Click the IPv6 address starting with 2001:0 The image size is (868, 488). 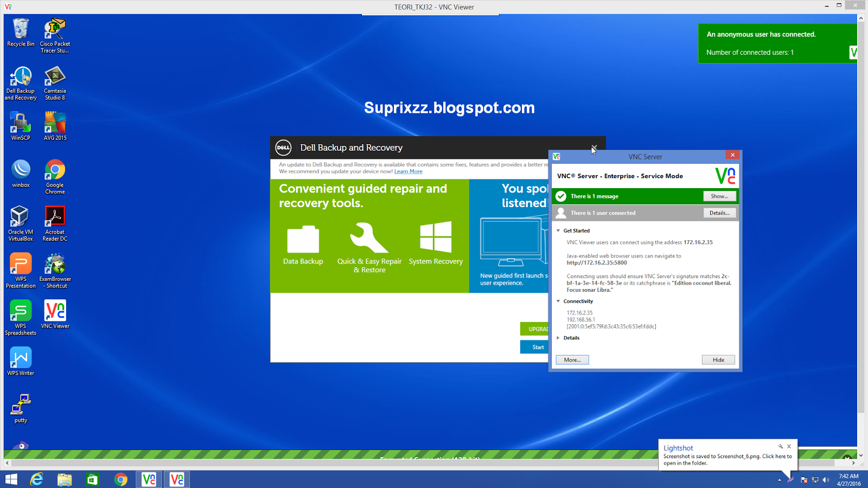pyautogui.click(x=611, y=326)
